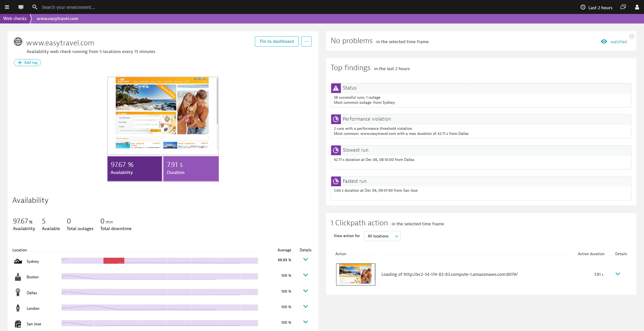Open the Performance violation finding row
Image resolution: width=644 pixels, height=331 pixels.
481,126
